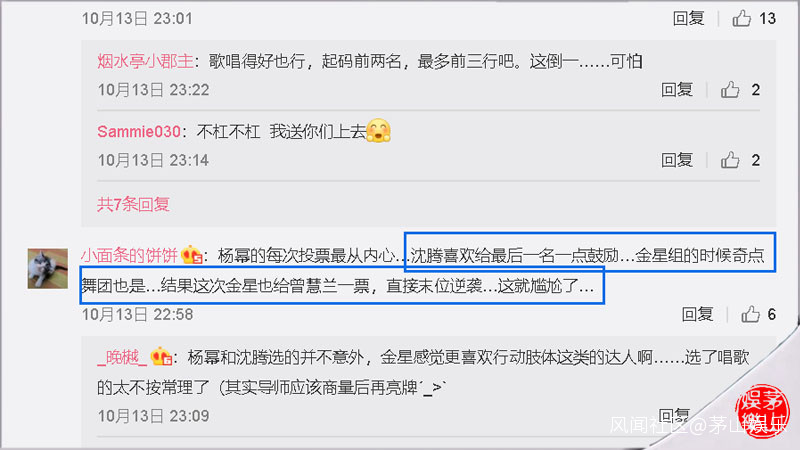Open Sammie030's user profile

(139, 132)
